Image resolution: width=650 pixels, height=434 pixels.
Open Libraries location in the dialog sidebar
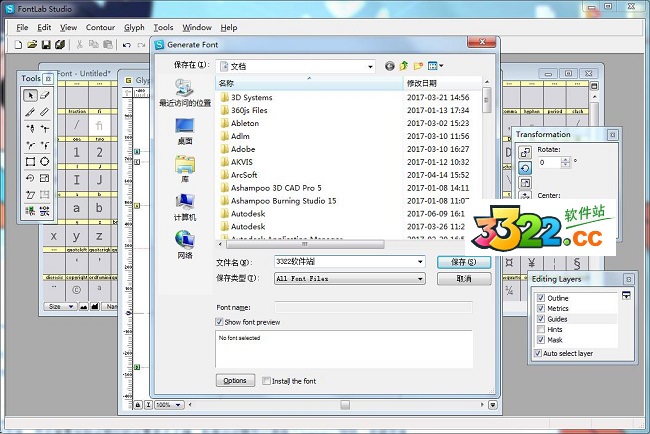[185, 169]
